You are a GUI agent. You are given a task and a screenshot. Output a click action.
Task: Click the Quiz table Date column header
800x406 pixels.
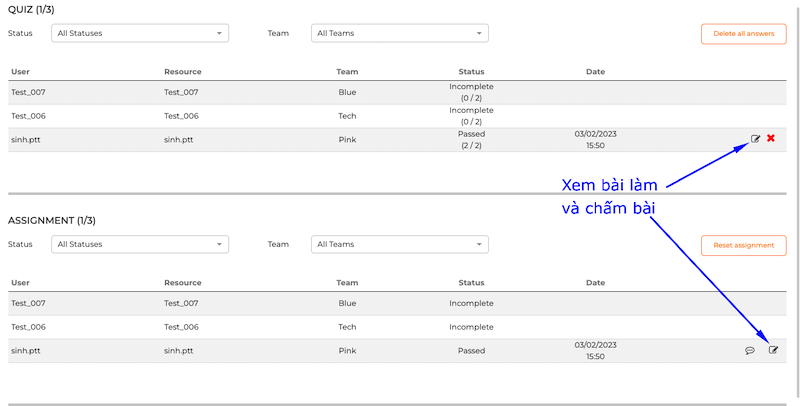pos(595,72)
